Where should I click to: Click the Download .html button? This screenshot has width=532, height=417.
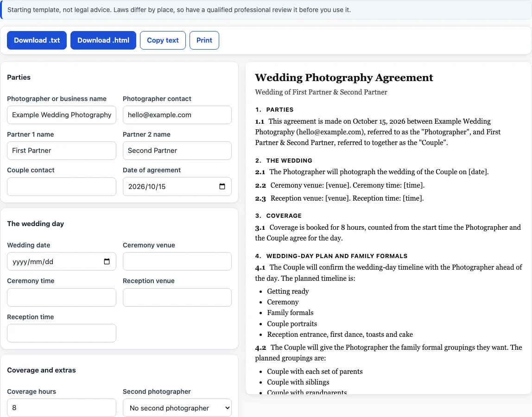click(103, 40)
